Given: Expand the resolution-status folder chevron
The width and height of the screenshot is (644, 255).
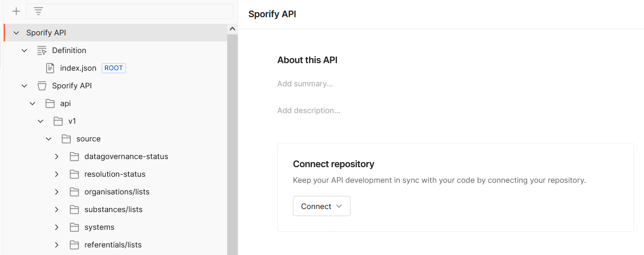Looking at the screenshot, I should 57,174.
